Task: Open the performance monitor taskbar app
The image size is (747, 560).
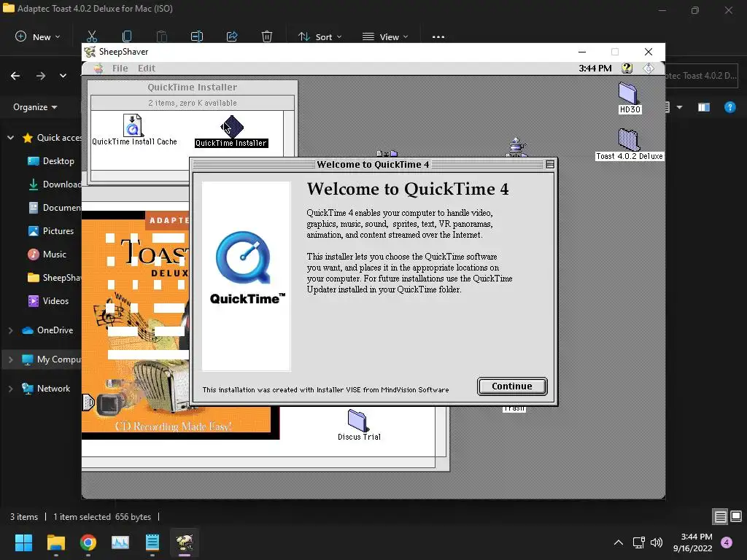Action: click(120, 542)
